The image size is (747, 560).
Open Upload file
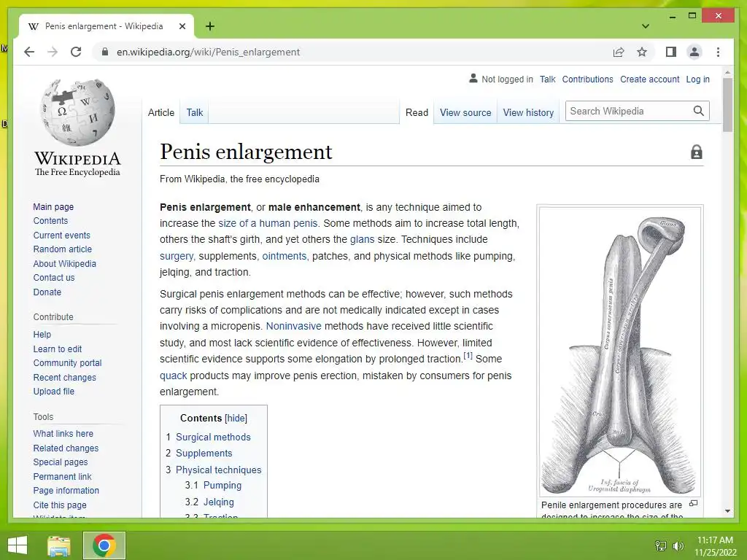coord(53,391)
